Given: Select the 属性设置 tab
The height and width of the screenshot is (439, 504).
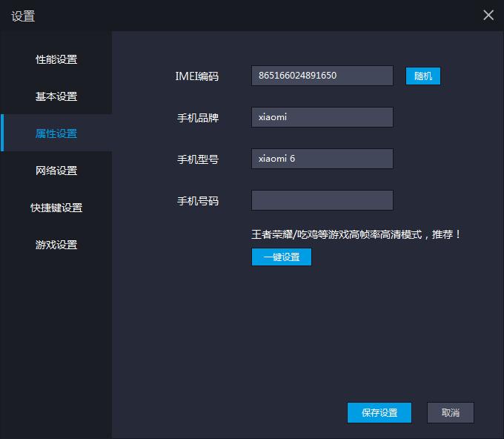Looking at the screenshot, I should [56, 133].
